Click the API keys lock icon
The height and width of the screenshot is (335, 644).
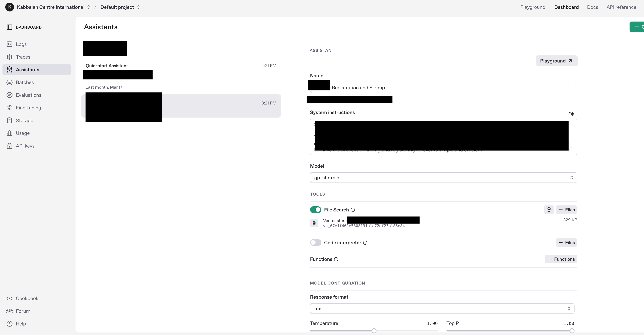[10, 146]
